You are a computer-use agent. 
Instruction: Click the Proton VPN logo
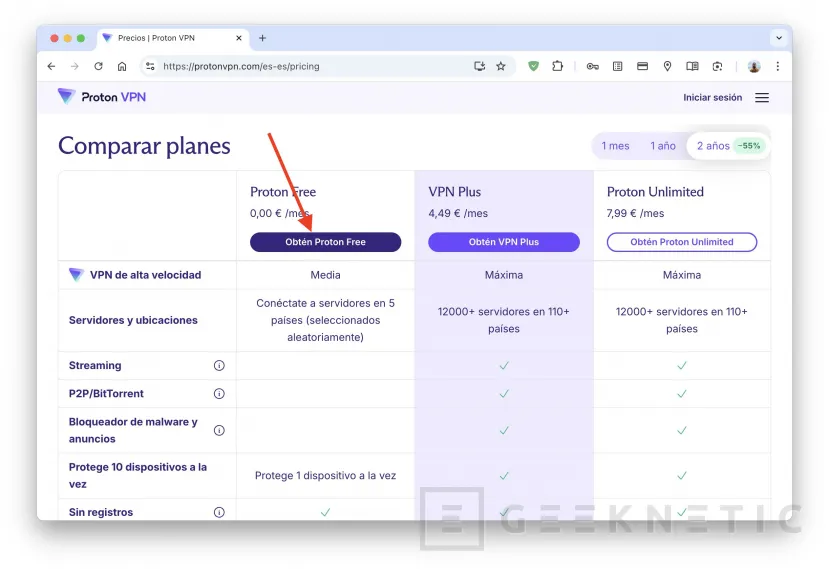click(x=102, y=97)
